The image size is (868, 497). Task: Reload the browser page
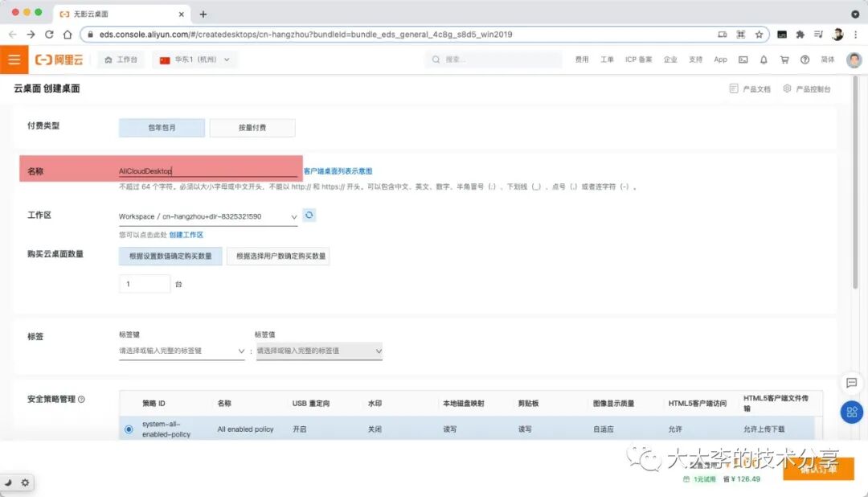click(49, 35)
